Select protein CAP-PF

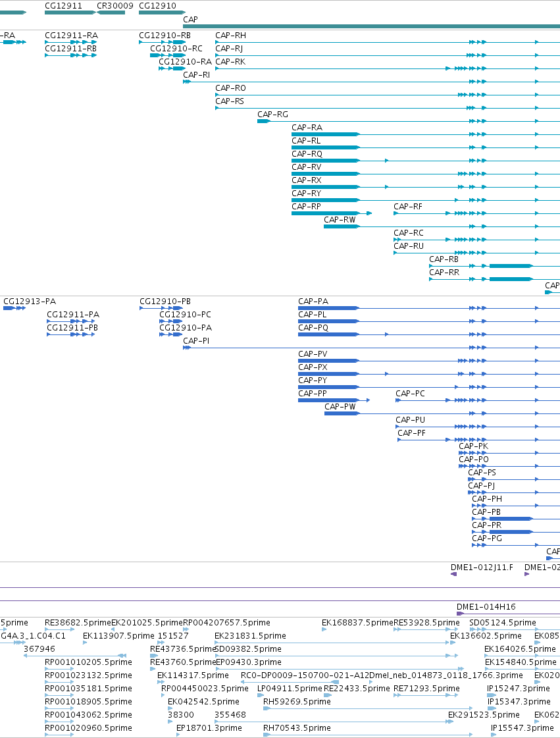[x=478, y=440]
